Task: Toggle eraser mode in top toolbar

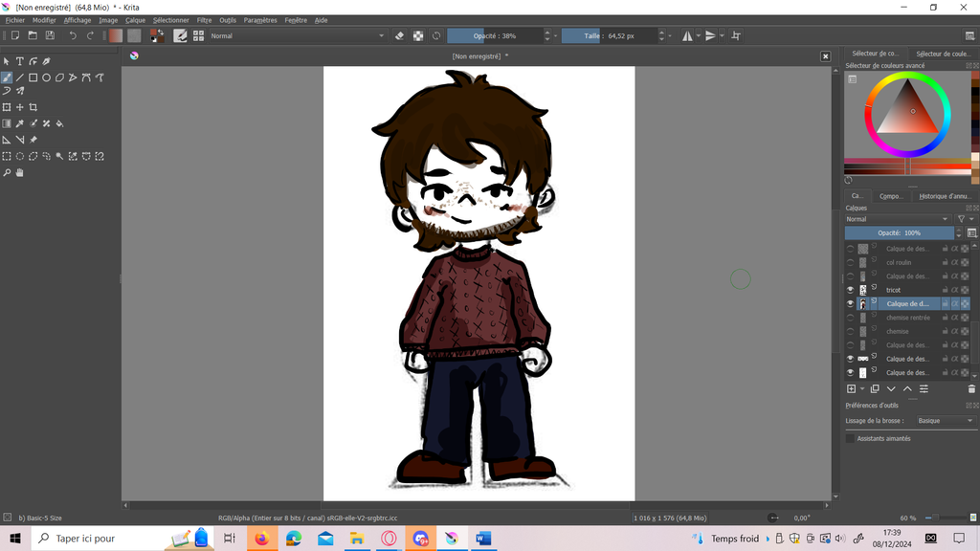Action: (x=400, y=35)
